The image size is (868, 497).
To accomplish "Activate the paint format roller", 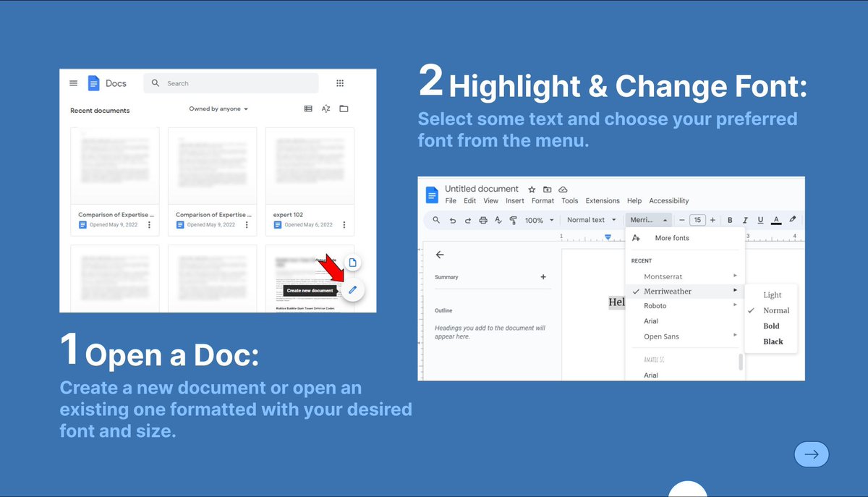I will pyautogui.click(x=514, y=220).
